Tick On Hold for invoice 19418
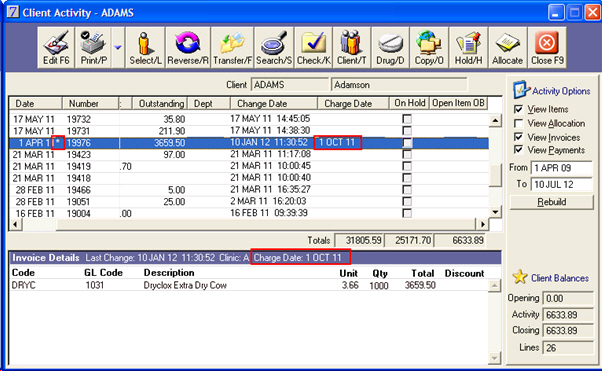Image resolution: width=602 pixels, height=371 pixels. 407,178
